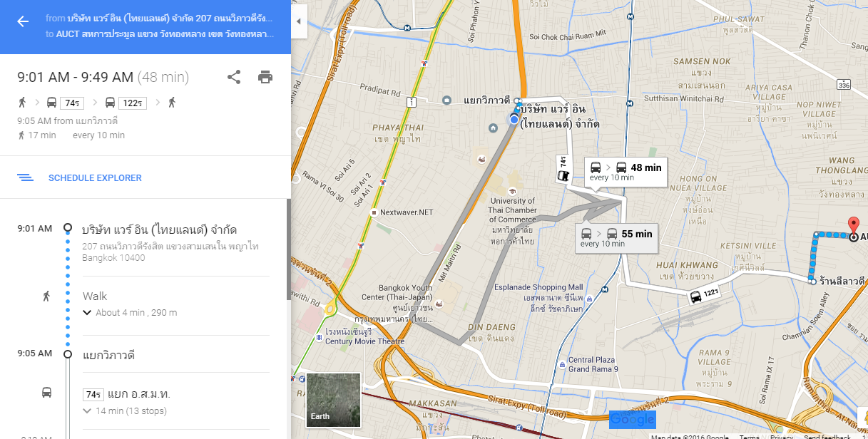The height and width of the screenshot is (439, 868).
Task: Click the แยกวิภาวดี stop in step list
Action: click(x=108, y=354)
